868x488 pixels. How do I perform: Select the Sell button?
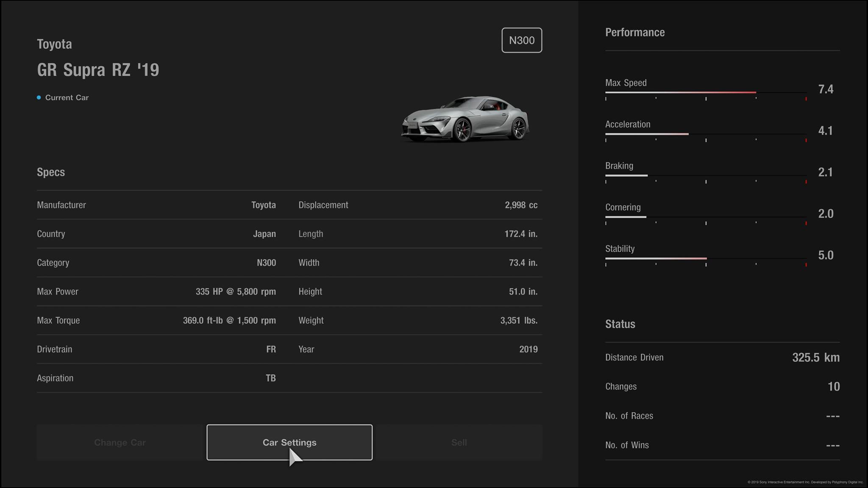(x=459, y=442)
